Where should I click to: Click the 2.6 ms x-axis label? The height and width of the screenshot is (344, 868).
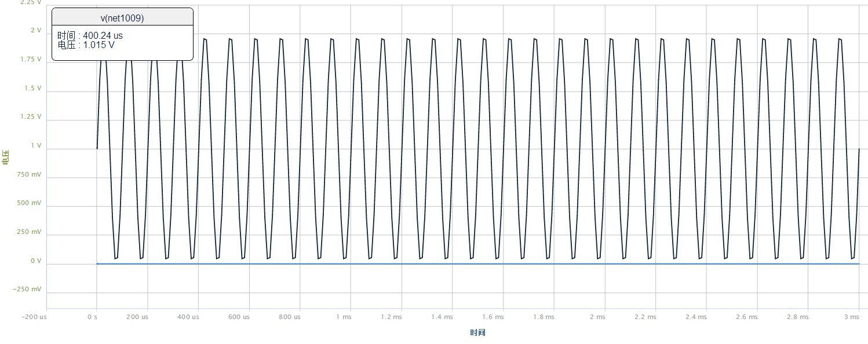(747, 317)
